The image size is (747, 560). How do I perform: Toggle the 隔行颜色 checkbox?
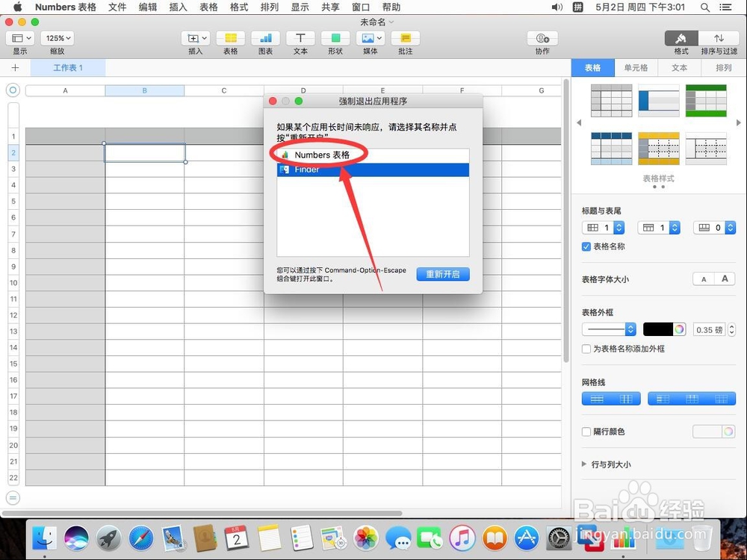[586, 432]
